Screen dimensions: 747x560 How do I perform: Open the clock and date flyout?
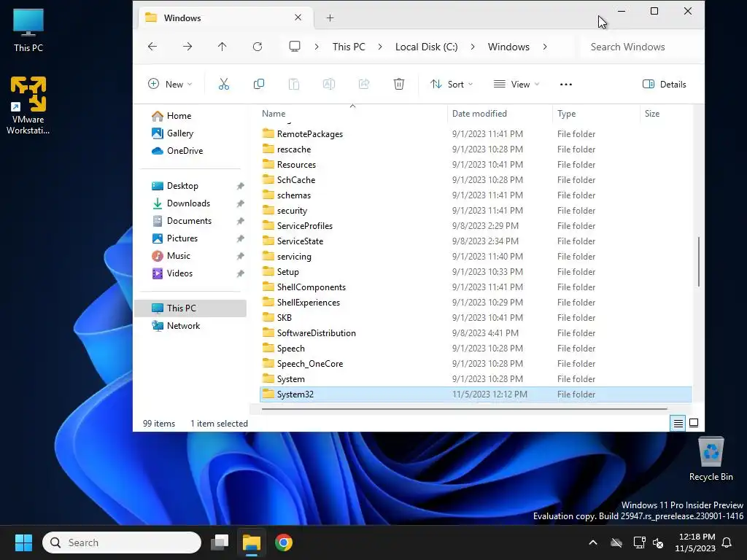coord(695,542)
